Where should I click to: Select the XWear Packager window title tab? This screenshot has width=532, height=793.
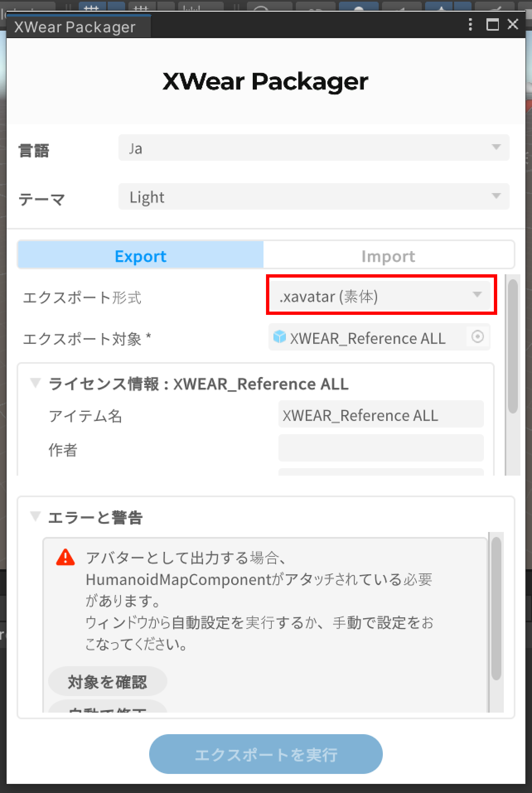click(79, 27)
